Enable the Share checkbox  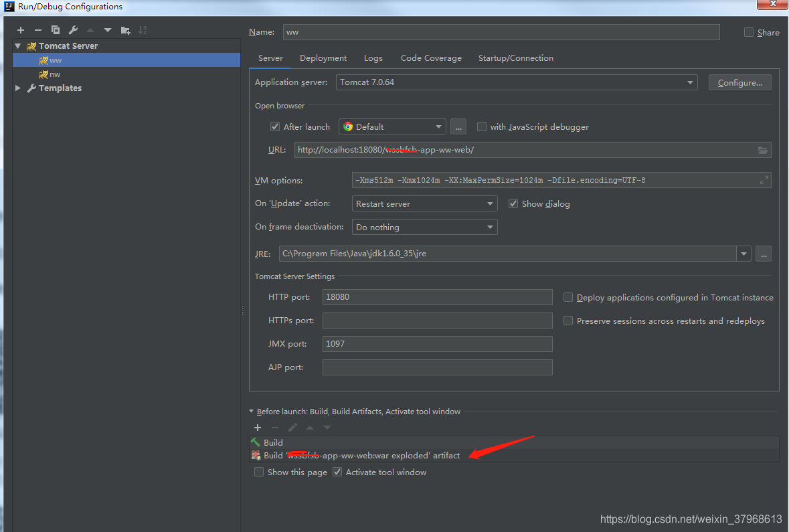click(x=748, y=31)
